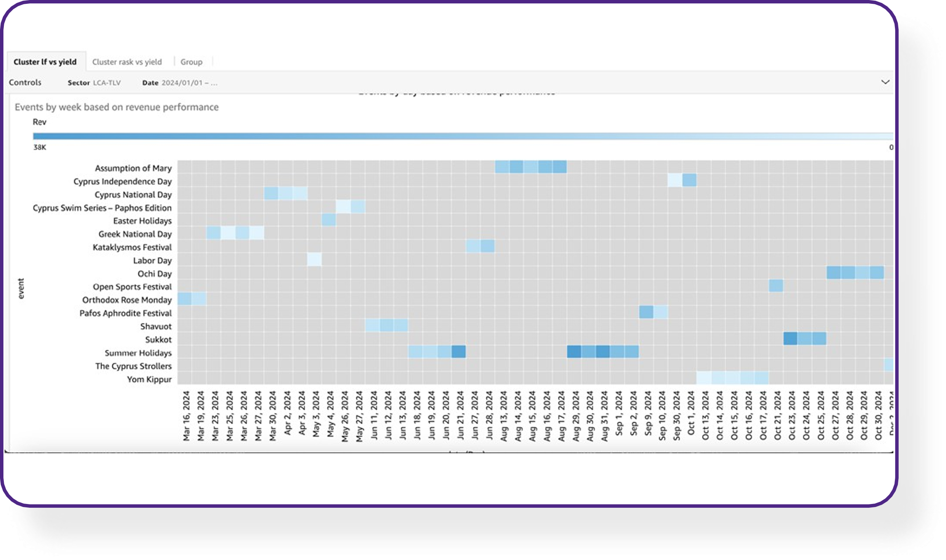Screen dimensions: 946x560
Task: Click Orthodox Rose Monday Mar 16 cell
Action: (x=185, y=299)
